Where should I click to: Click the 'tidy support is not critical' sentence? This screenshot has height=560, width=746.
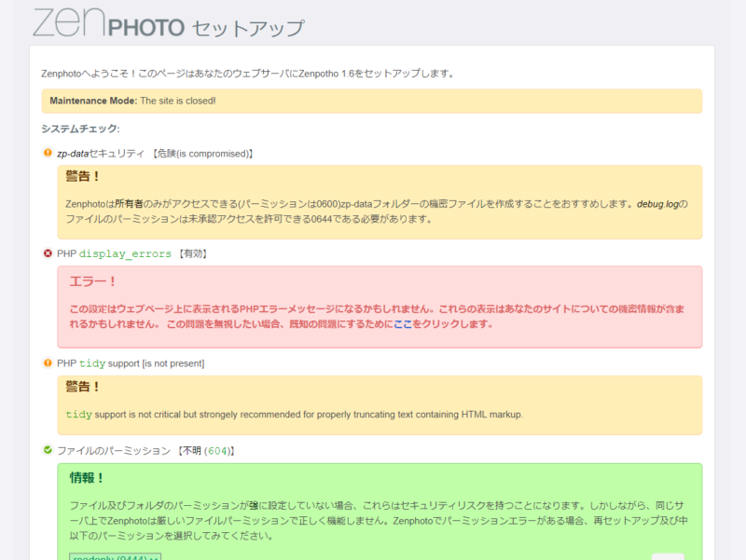click(294, 415)
